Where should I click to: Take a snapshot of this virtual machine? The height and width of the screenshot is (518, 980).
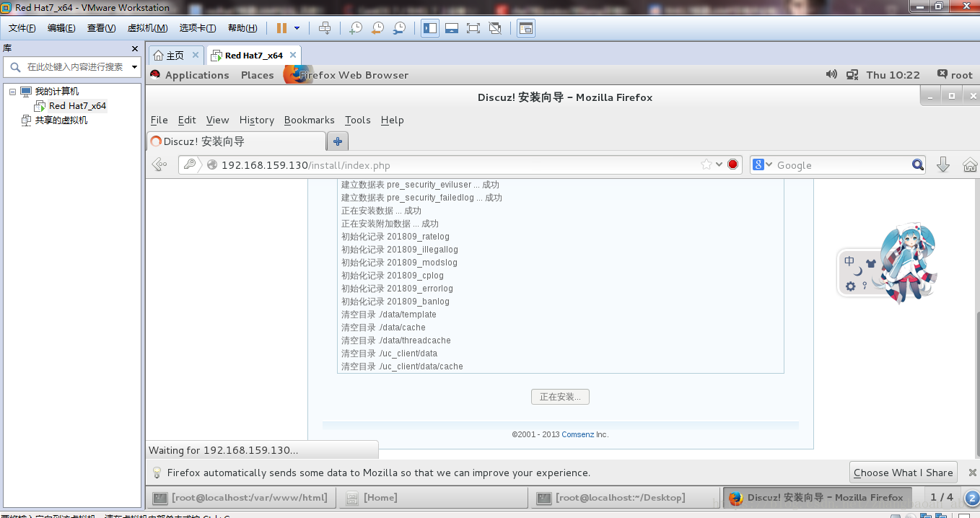pyautogui.click(x=356, y=28)
